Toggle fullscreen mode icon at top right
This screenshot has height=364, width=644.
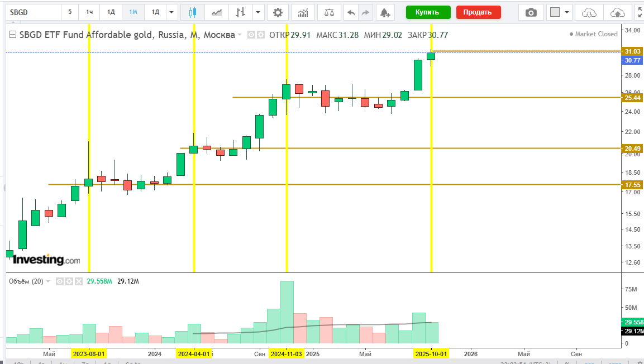(639, 12)
